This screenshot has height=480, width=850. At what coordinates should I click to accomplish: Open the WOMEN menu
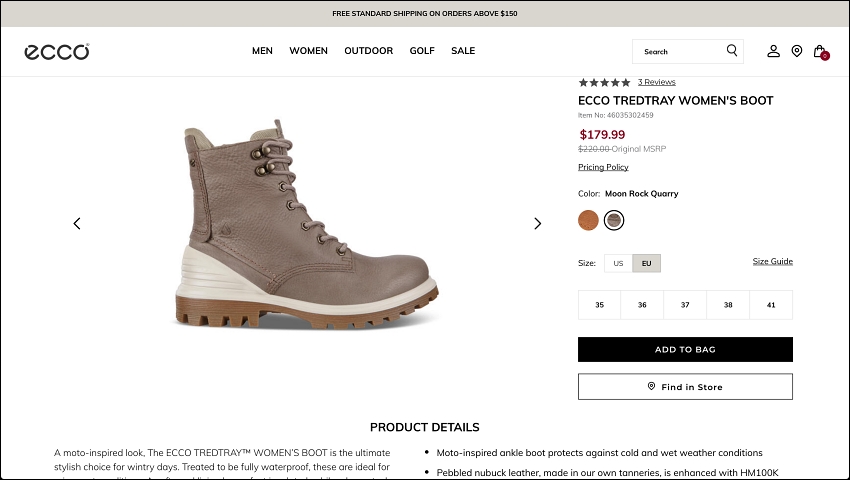pyautogui.click(x=308, y=51)
